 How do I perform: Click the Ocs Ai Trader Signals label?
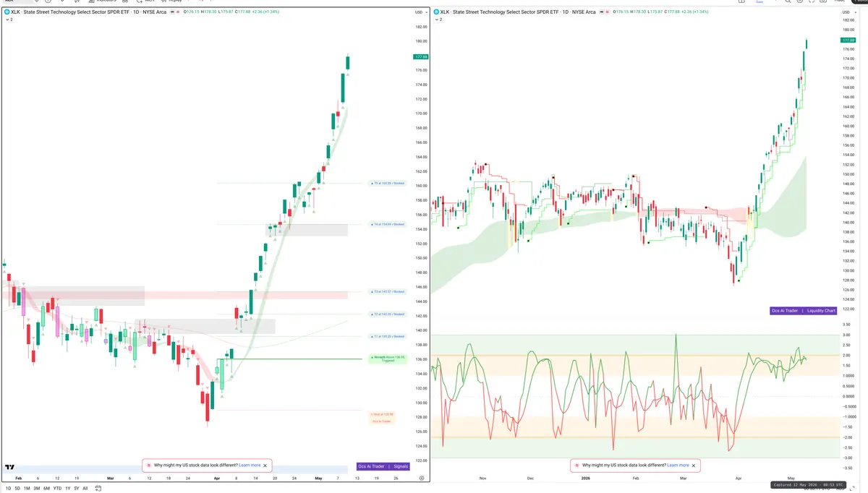(x=383, y=467)
